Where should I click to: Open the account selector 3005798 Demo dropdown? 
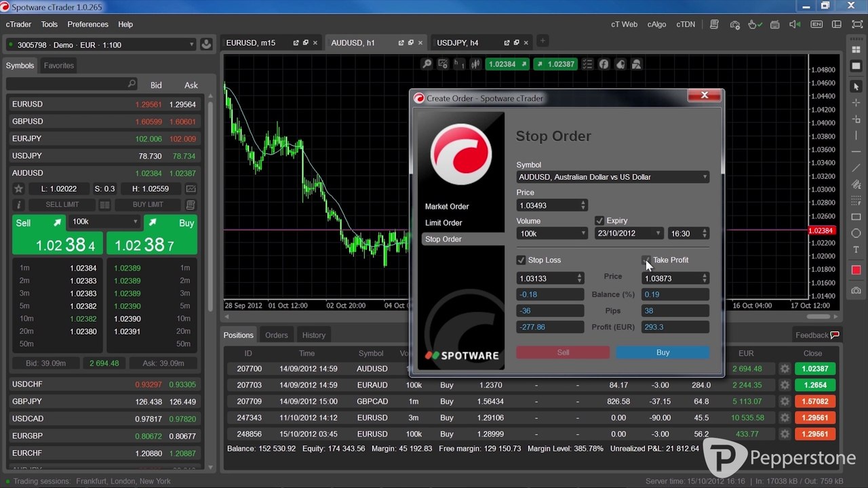click(x=100, y=45)
